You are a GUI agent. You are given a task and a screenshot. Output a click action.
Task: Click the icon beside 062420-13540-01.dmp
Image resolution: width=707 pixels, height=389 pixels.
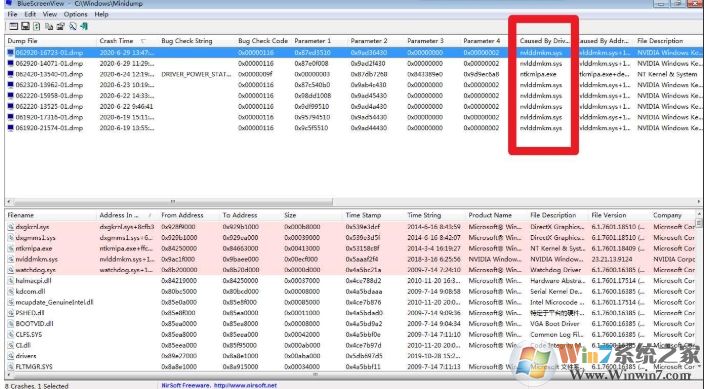pos(10,74)
